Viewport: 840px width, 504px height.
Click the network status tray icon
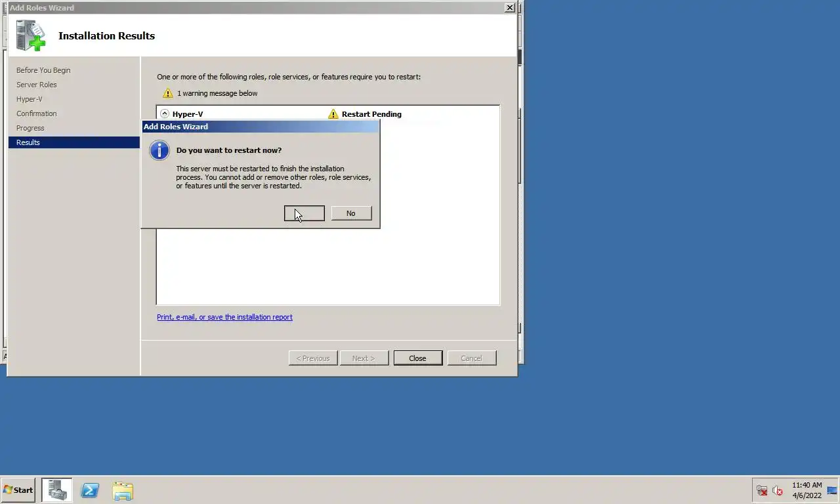(762, 490)
